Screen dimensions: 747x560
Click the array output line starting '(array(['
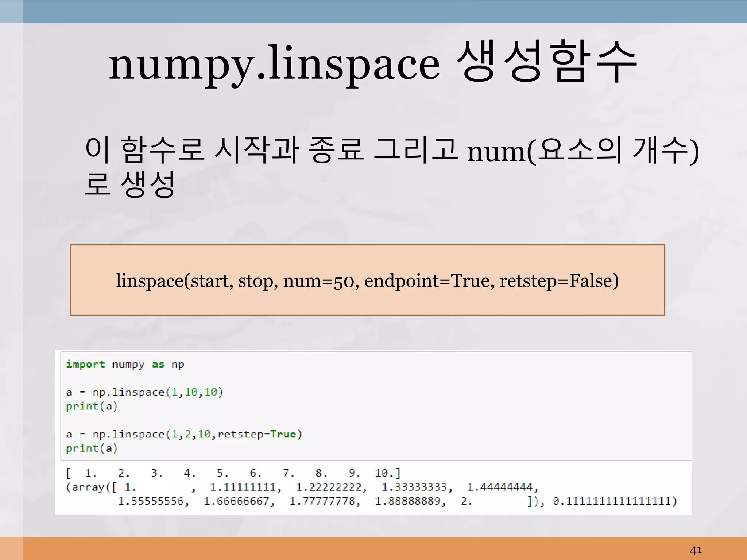[301, 487]
